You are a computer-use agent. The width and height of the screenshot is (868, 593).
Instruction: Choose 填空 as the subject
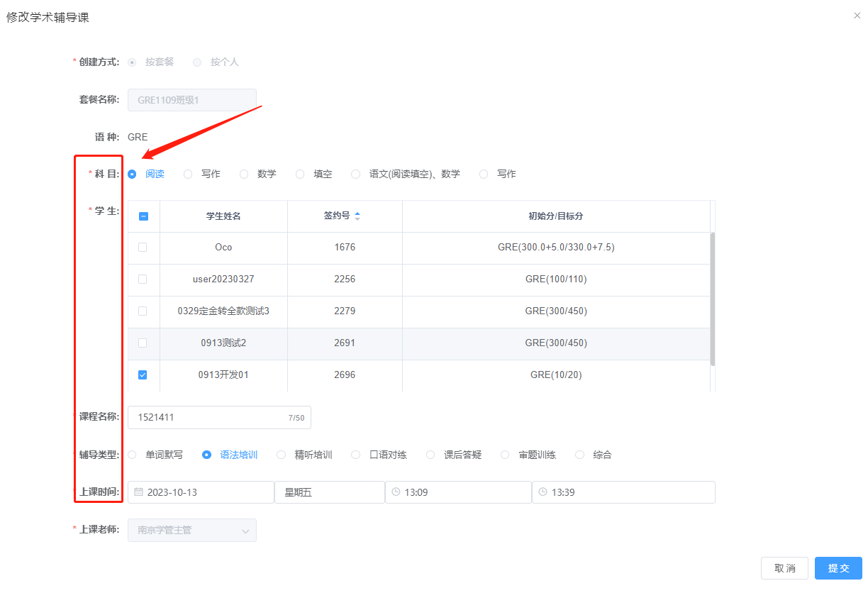coord(300,174)
